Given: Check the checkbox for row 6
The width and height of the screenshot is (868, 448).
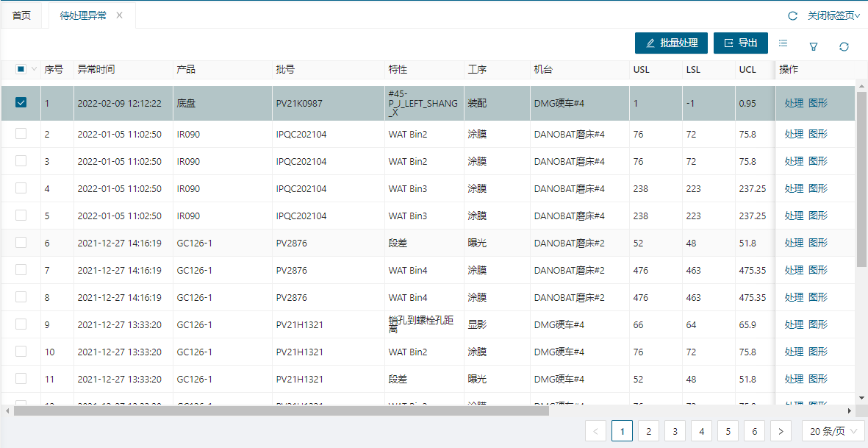Looking at the screenshot, I should coord(21,243).
